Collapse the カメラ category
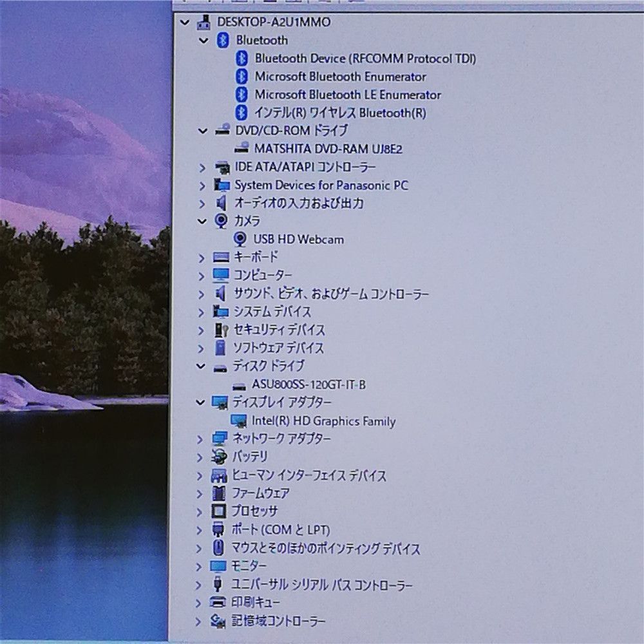The width and height of the screenshot is (644, 644). pos(202,222)
